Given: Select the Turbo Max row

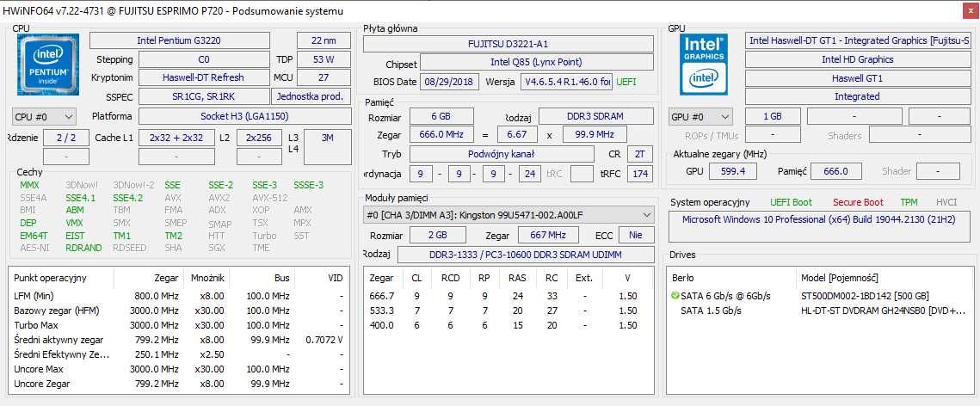Looking at the screenshot, I should click(x=179, y=325).
